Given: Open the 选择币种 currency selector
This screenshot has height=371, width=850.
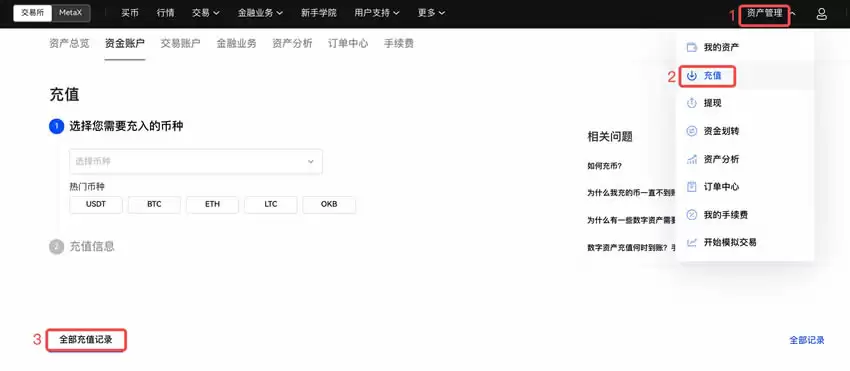Looking at the screenshot, I should [x=196, y=162].
